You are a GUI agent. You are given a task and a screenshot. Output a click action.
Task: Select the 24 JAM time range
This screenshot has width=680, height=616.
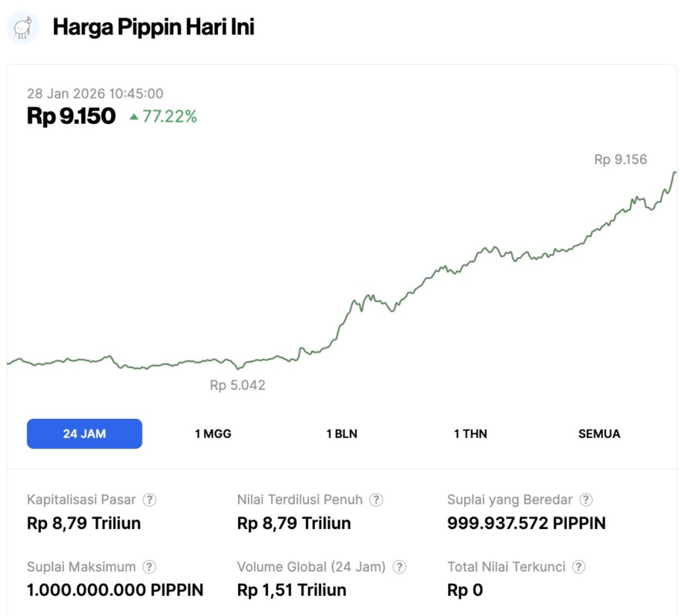[x=85, y=434]
